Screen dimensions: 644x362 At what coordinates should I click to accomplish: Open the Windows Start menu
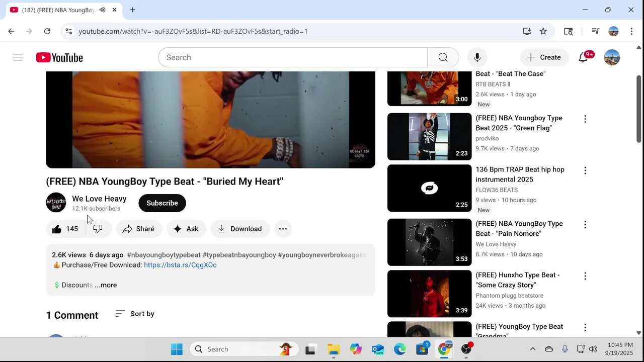point(177,349)
